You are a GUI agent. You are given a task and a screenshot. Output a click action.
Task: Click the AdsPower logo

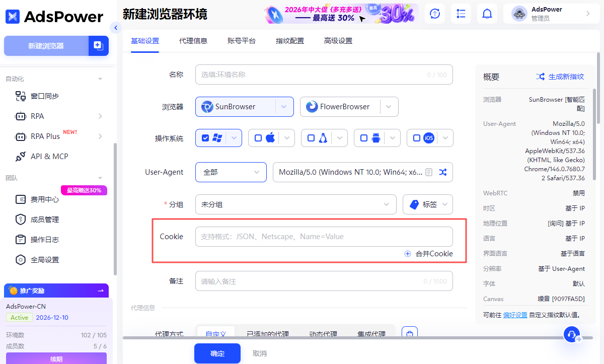[x=54, y=16]
